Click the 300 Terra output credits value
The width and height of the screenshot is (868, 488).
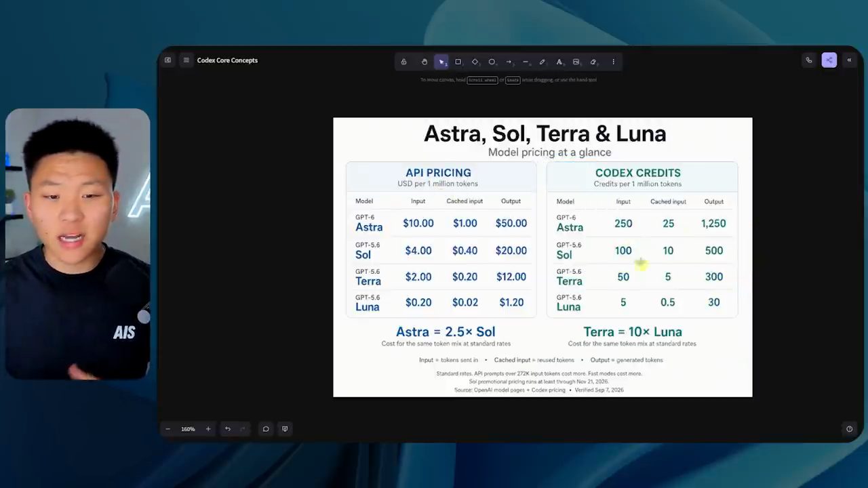[714, 277]
